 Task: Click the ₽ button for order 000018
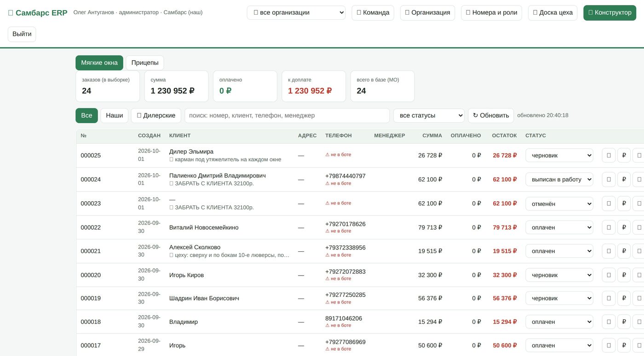[x=624, y=322]
